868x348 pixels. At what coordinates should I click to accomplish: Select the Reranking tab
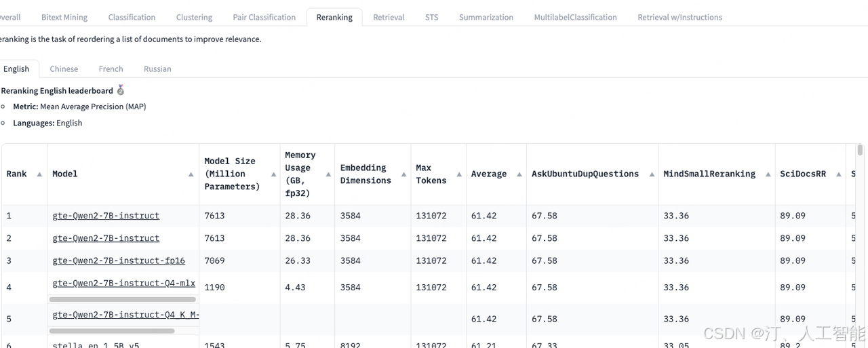[x=334, y=17]
